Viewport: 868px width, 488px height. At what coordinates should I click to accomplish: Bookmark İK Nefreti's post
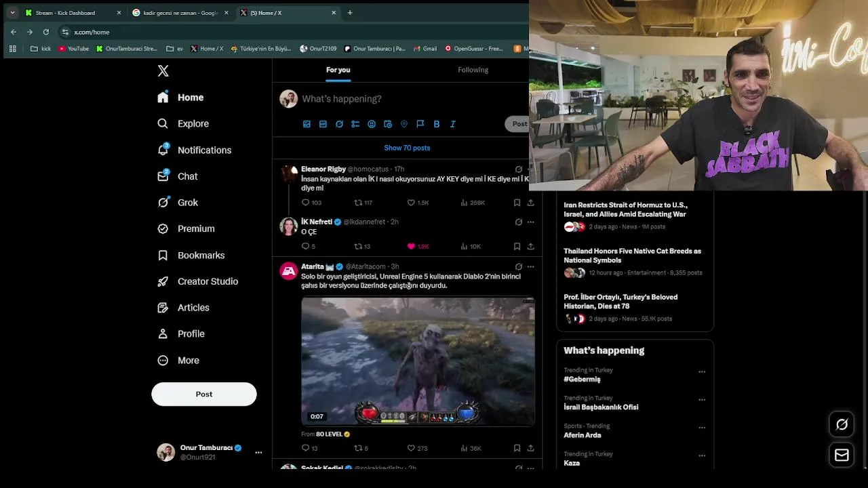(517, 246)
